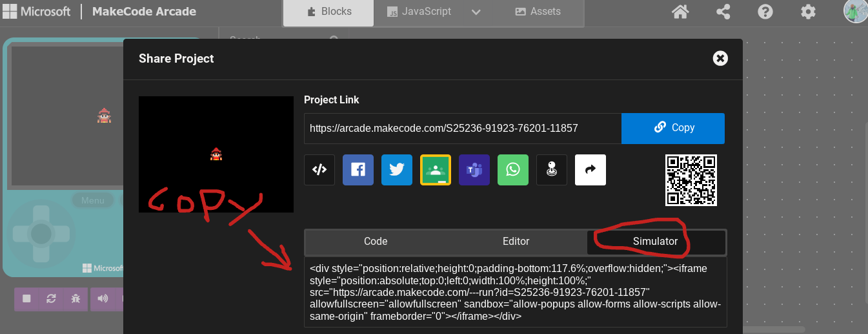Click the user profile avatar
868x334 pixels.
855,11
